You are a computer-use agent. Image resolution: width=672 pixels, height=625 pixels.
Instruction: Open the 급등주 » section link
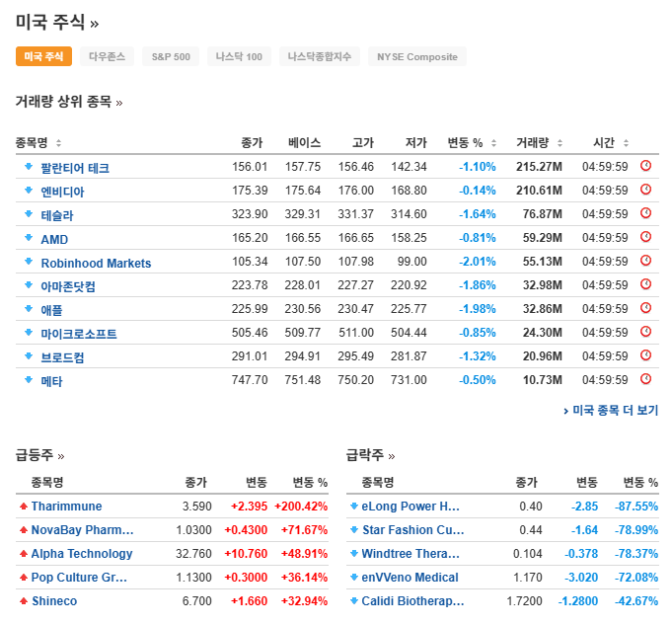39,455
